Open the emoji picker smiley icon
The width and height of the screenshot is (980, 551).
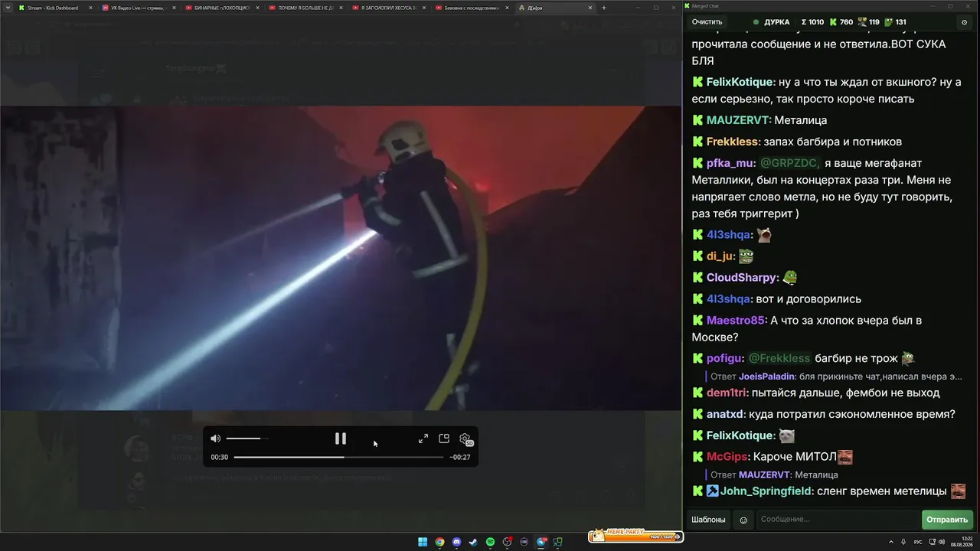[743, 520]
